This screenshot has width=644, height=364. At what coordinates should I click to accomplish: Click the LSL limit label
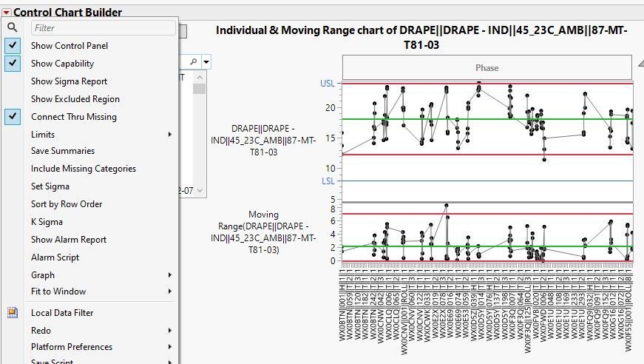pyautogui.click(x=328, y=181)
